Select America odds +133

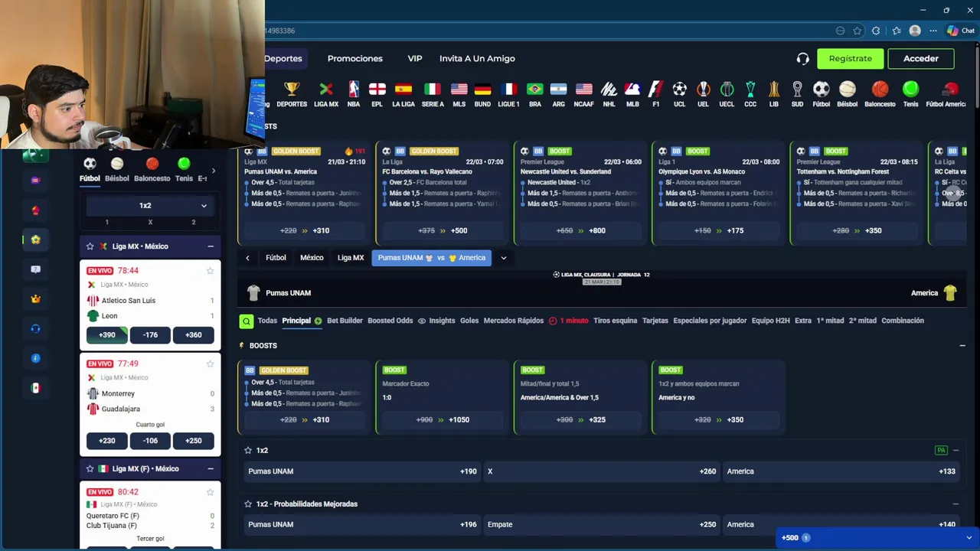[x=841, y=471]
